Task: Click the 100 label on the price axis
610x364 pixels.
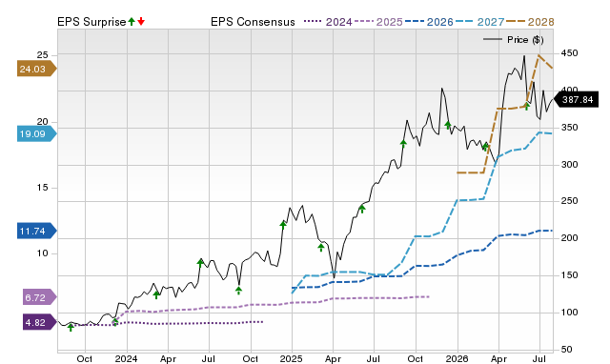Action: coord(569,313)
